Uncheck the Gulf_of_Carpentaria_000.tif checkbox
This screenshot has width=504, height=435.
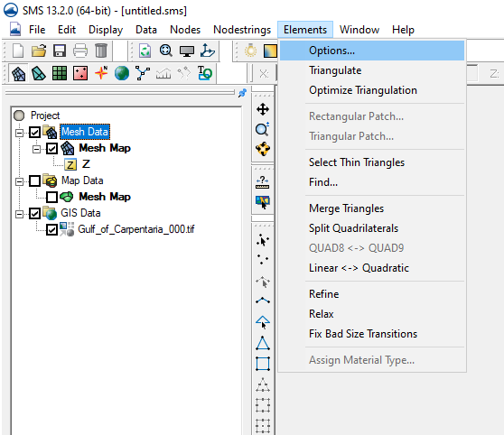pos(51,230)
